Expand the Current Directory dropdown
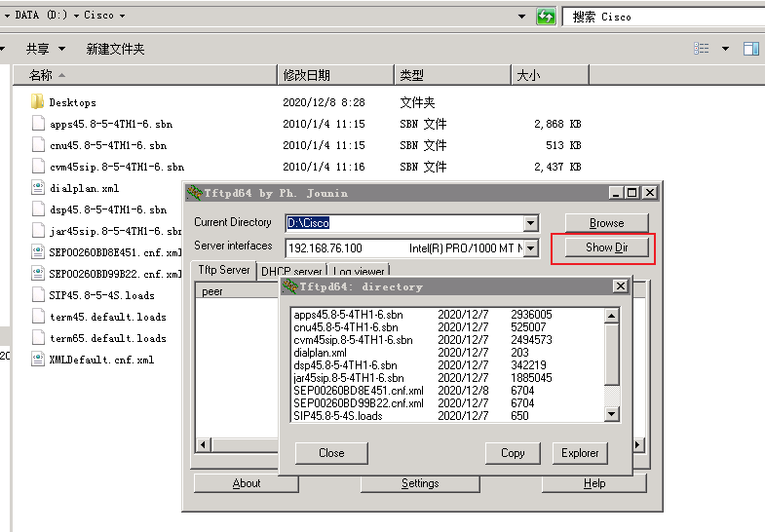 tap(530, 223)
